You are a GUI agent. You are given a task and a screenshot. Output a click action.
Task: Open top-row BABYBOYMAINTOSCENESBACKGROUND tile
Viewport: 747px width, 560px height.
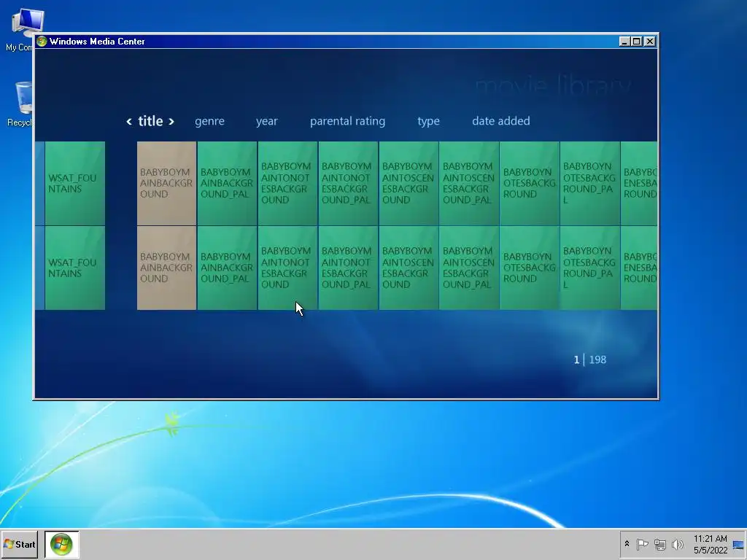tap(409, 183)
